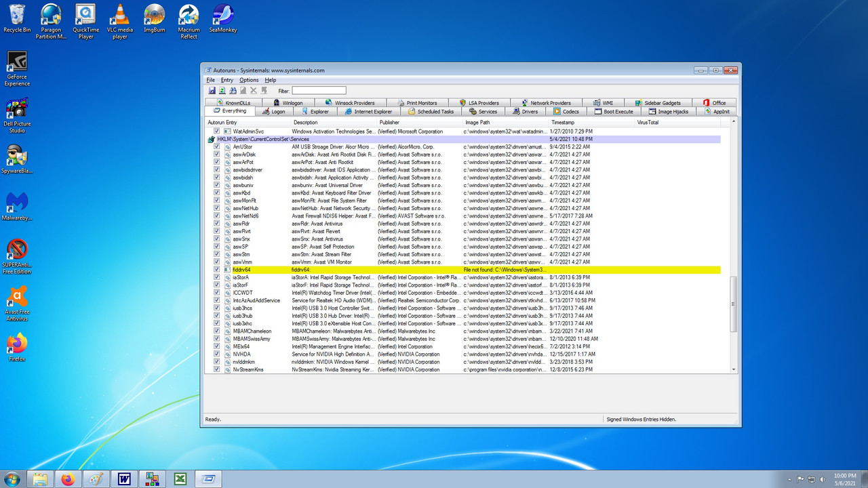Screen dimensions: 868x488
Task: Open the Entry menu
Action: (x=227, y=80)
